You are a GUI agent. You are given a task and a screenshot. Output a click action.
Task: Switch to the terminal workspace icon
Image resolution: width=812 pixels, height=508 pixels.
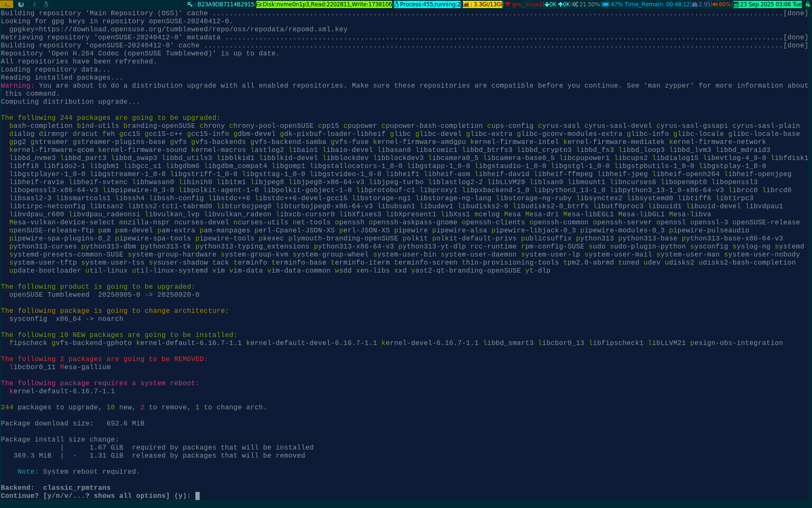tap(7, 4)
